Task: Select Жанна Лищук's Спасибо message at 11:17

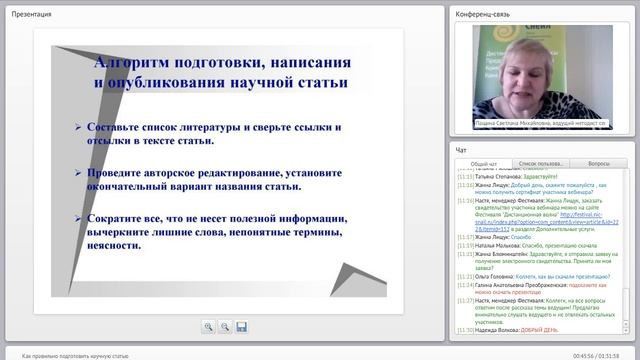Action: pyautogui.click(x=494, y=237)
